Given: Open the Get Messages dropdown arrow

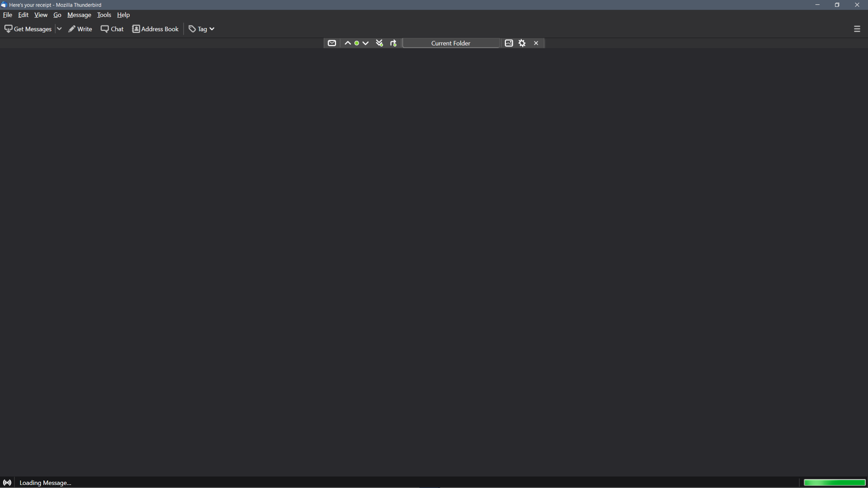Looking at the screenshot, I should (59, 29).
